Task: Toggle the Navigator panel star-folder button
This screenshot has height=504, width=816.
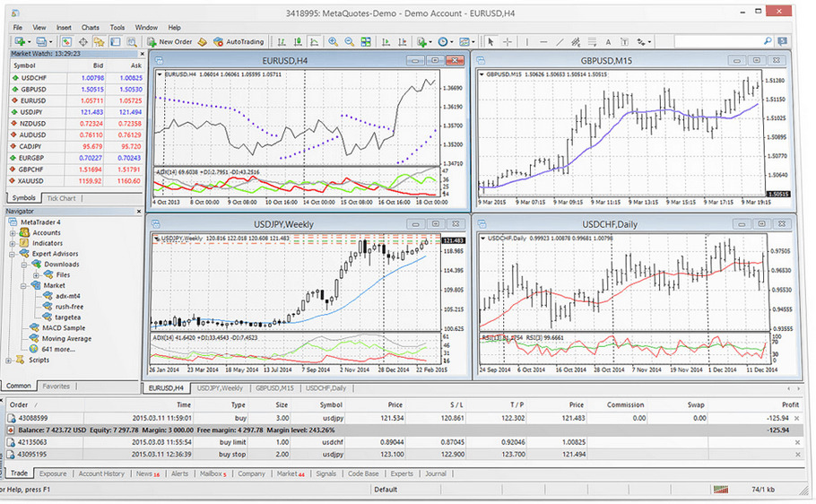Action: pyautogui.click(x=99, y=41)
